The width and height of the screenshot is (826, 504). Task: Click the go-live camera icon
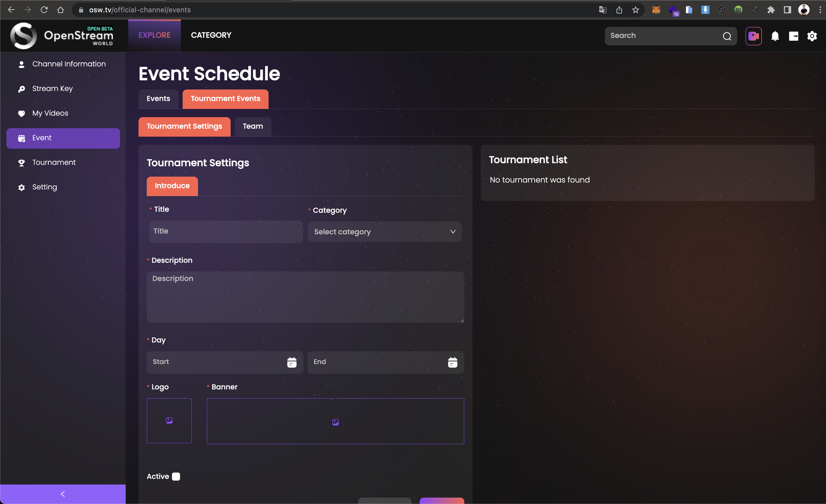tap(753, 36)
